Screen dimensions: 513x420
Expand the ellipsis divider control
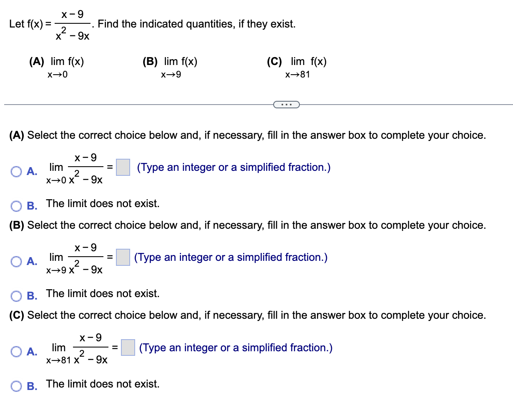[x=287, y=105]
